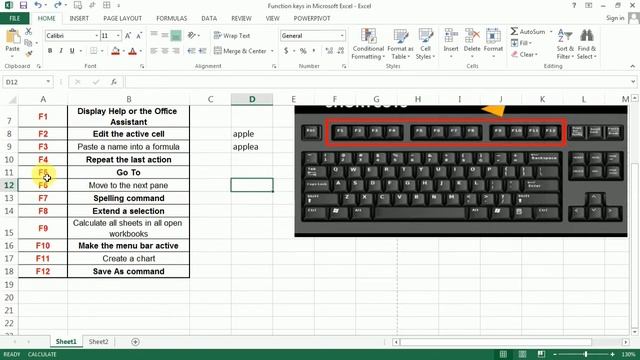The image size is (640, 360).
Task: Click the Sign in link
Action: tap(615, 18)
